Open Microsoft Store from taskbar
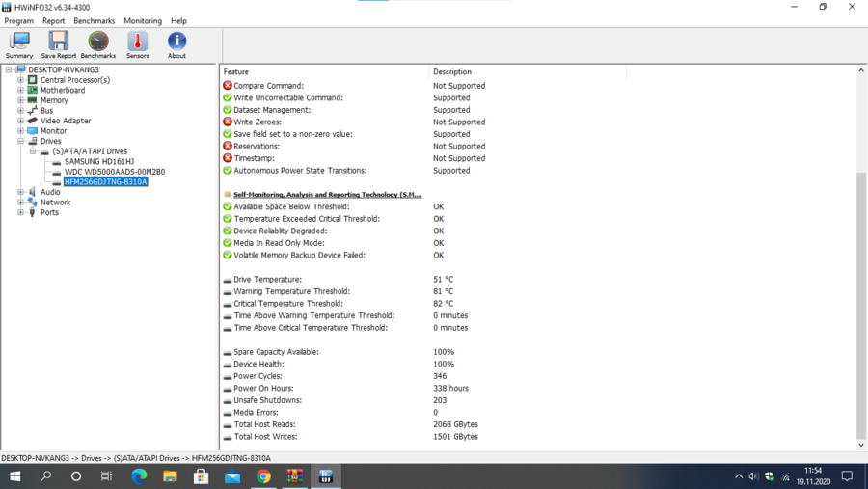Viewport: 868px width, 489px height. pos(201,476)
